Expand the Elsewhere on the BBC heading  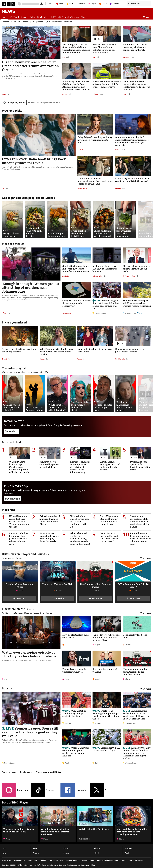tap(18, 609)
